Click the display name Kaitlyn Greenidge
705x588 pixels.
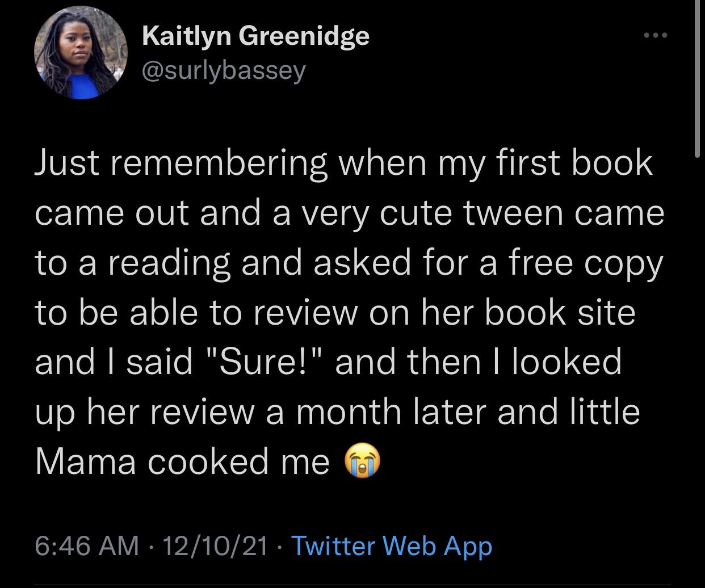point(255,35)
